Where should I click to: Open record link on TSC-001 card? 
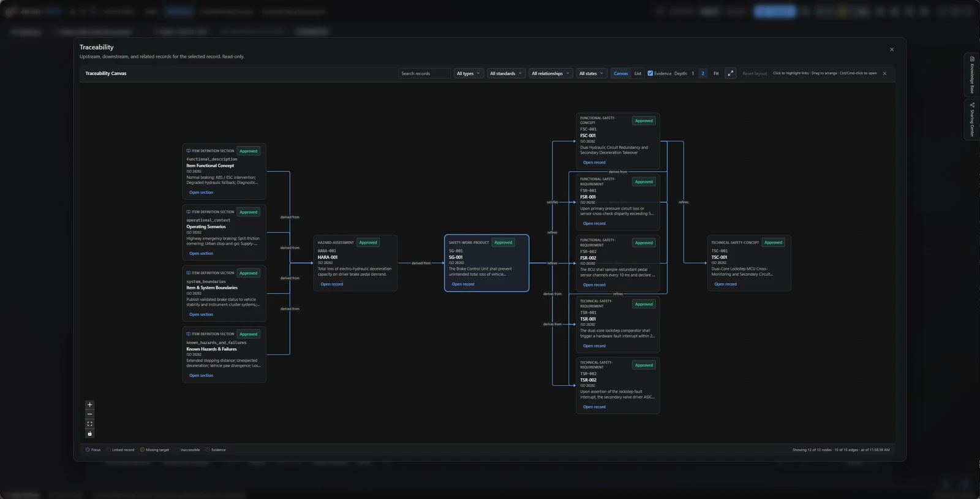coord(725,284)
